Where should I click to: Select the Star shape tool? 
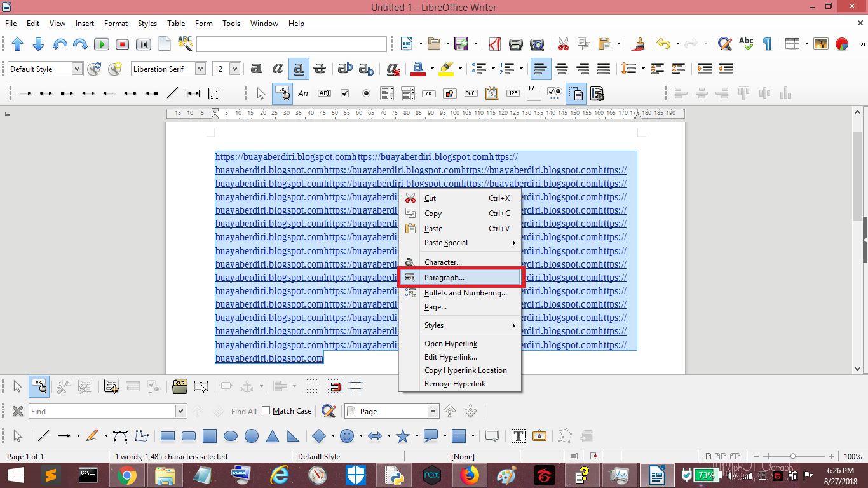click(x=403, y=436)
